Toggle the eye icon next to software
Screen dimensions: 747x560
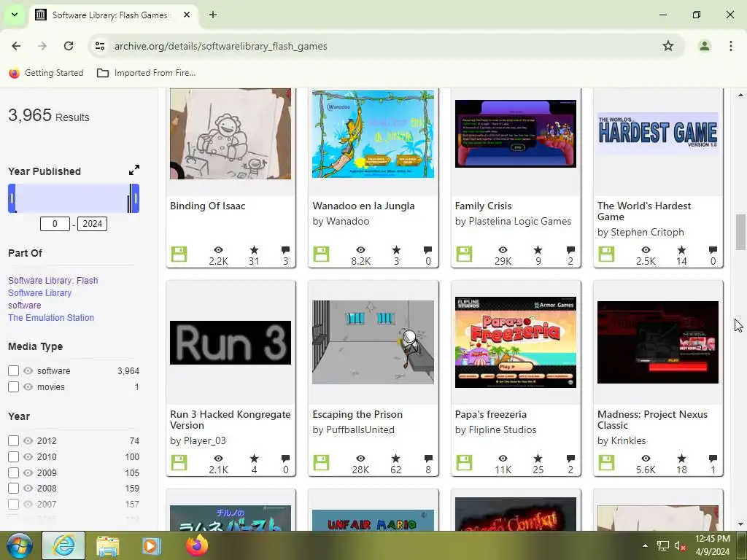(28, 371)
